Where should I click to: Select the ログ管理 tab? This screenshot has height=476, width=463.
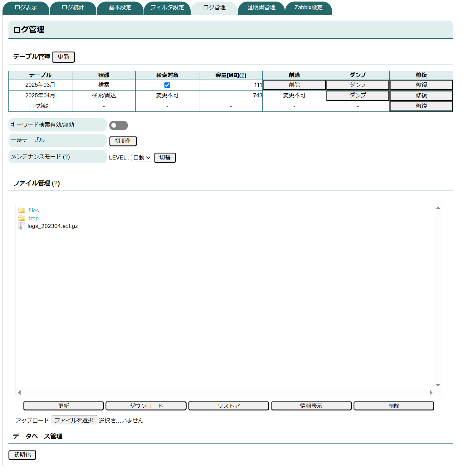[x=214, y=7]
